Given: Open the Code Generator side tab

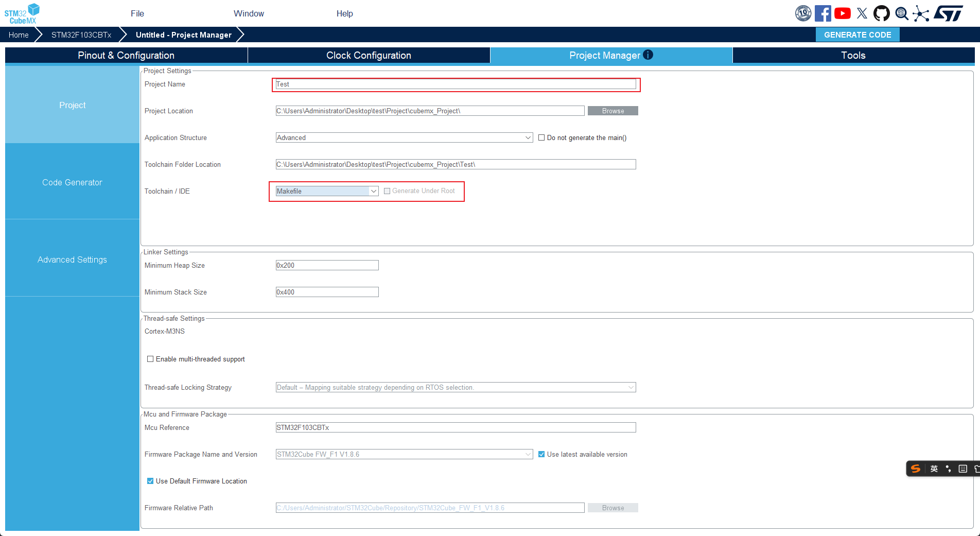Looking at the screenshot, I should click(x=72, y=182).
